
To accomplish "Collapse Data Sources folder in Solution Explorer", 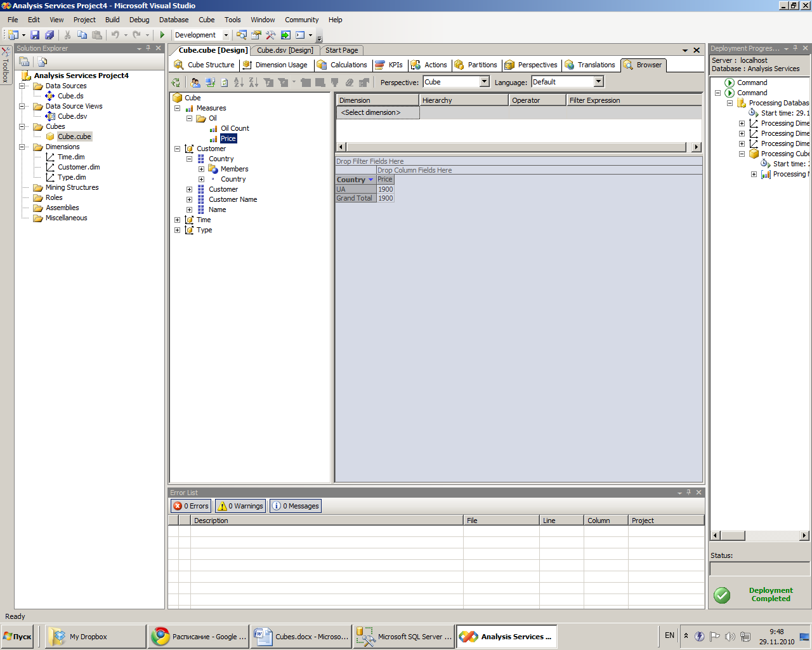I will point(22,86).
